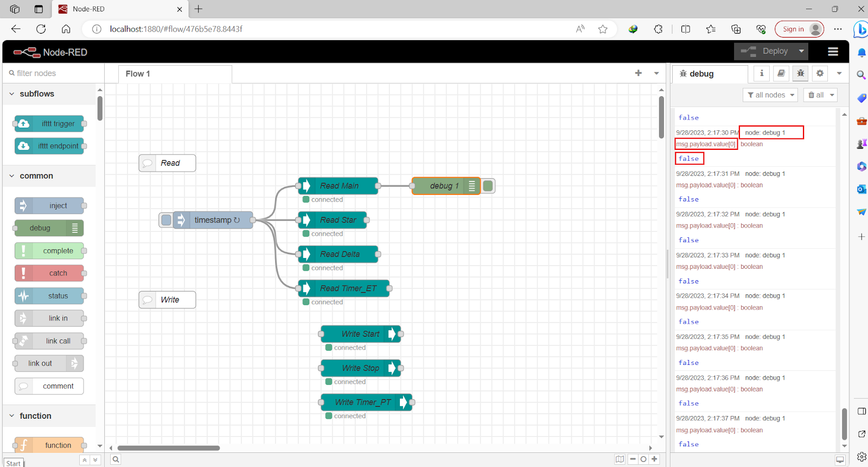Open the configuration nodes gear tab
868x467 pixels.
820,73
